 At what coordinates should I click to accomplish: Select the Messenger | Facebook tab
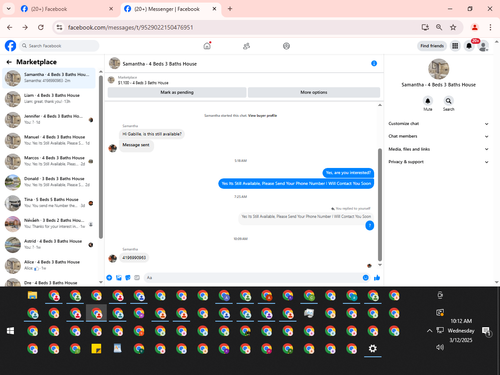click(170, 9)
